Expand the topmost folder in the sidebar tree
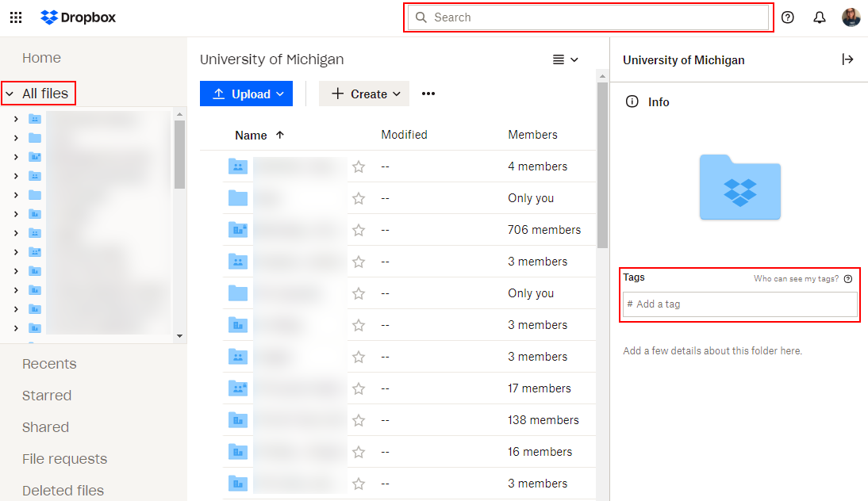This screenshot has width=868, height=501. click(16, 119)
